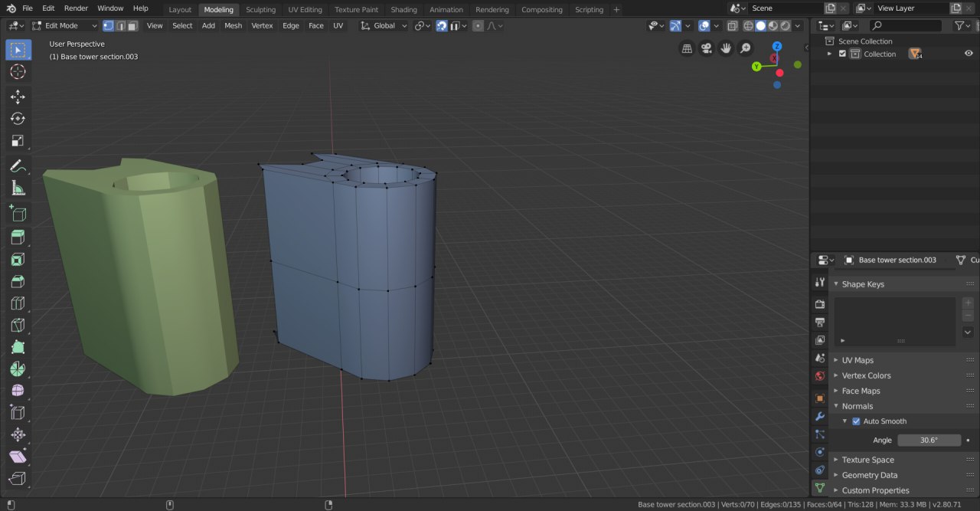Image resolution: width=980 pixels, height=511 pixels.
Task: Open the Modifiers wrench tab
Action: click(820, 416)
